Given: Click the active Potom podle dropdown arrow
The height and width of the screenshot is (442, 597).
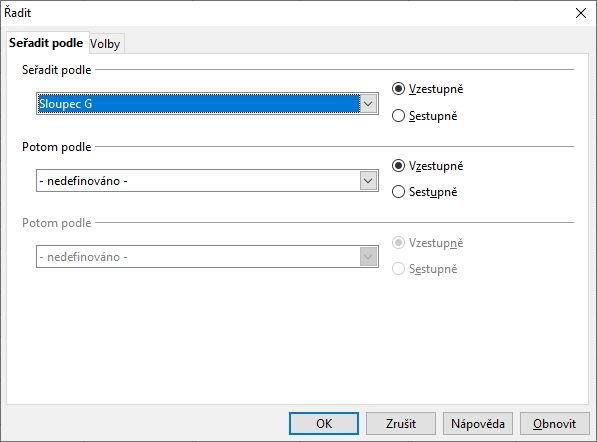Looking at the screenshot, I should point(368,181).
